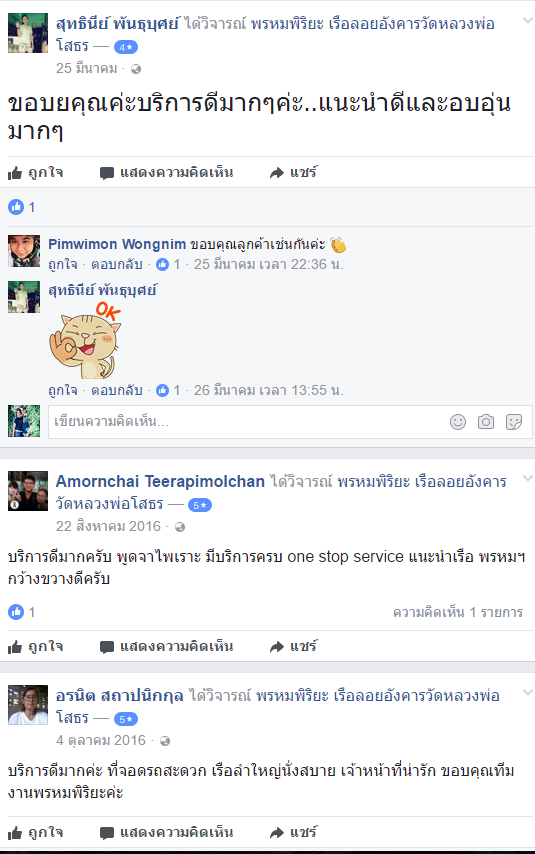Click ความคิดเห็น 1 รายการ link
535x854 pixels.
(458, 612)
